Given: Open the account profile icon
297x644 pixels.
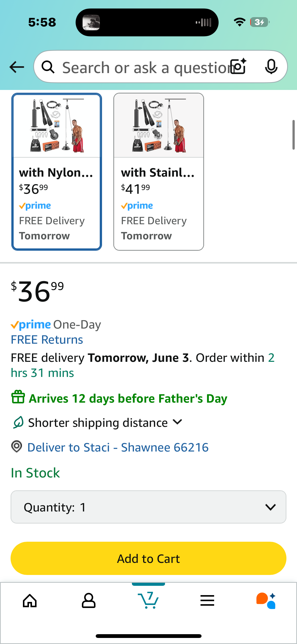Looking at the screenshot, I should coord(88,601).
